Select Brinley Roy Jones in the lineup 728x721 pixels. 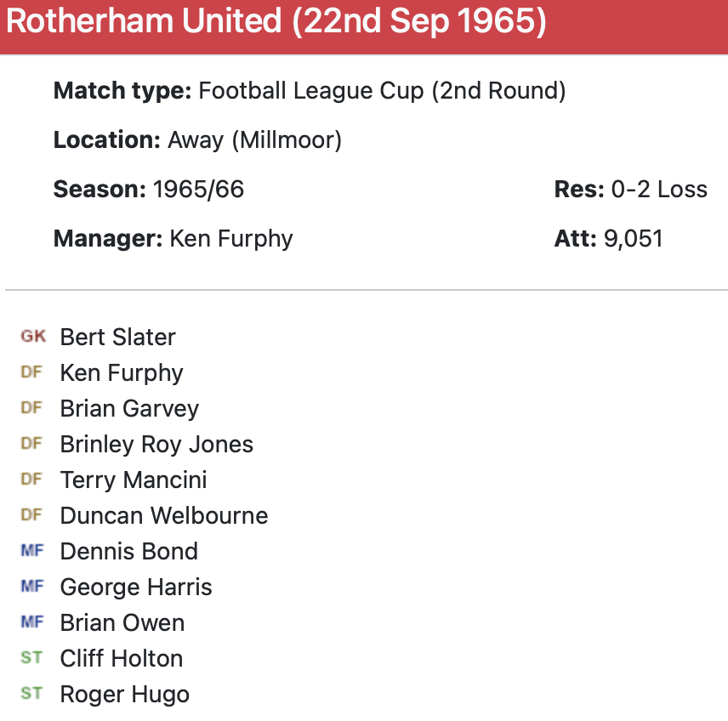(x=156, y=444)
